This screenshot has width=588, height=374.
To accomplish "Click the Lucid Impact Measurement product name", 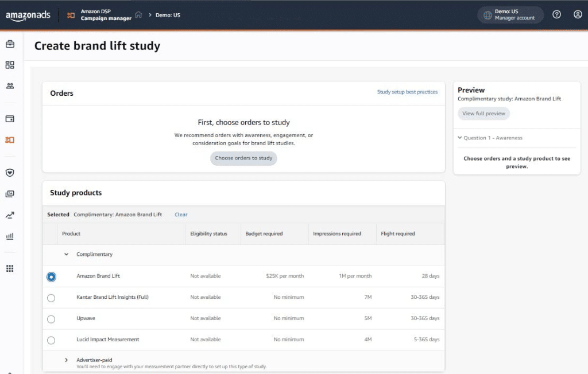I will (107, 340).
